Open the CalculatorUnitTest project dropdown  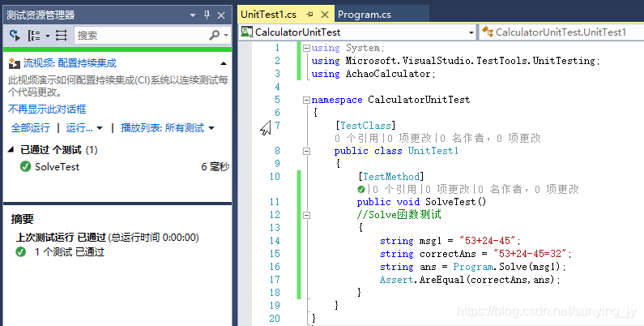471,32
